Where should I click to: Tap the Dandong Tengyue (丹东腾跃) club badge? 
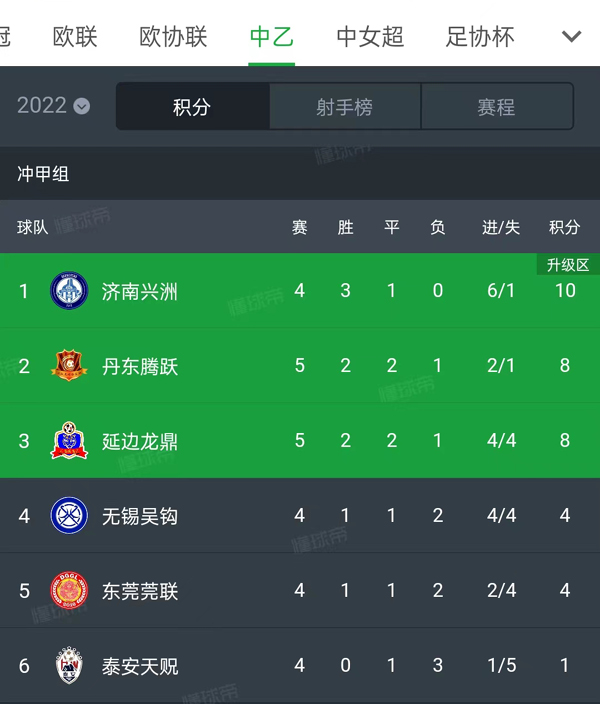(69, 366)
